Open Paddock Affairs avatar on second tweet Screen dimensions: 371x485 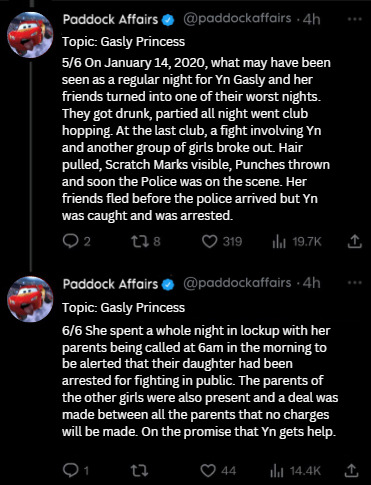(x=30, y=299)
